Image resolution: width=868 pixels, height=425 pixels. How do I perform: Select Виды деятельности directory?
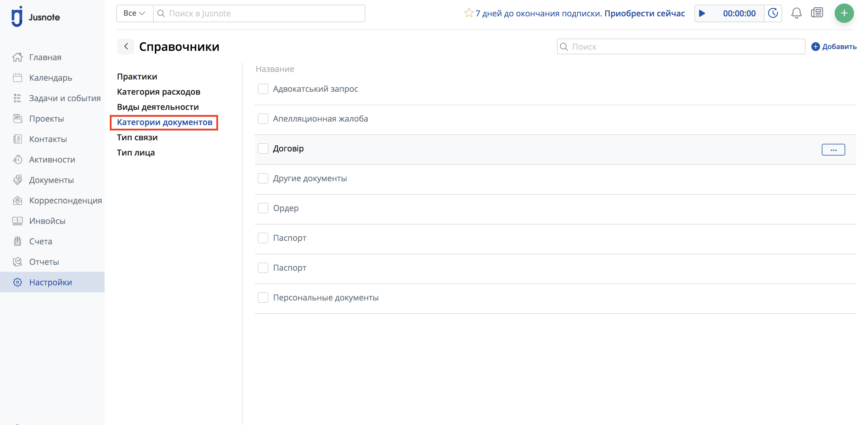[158, 107]
